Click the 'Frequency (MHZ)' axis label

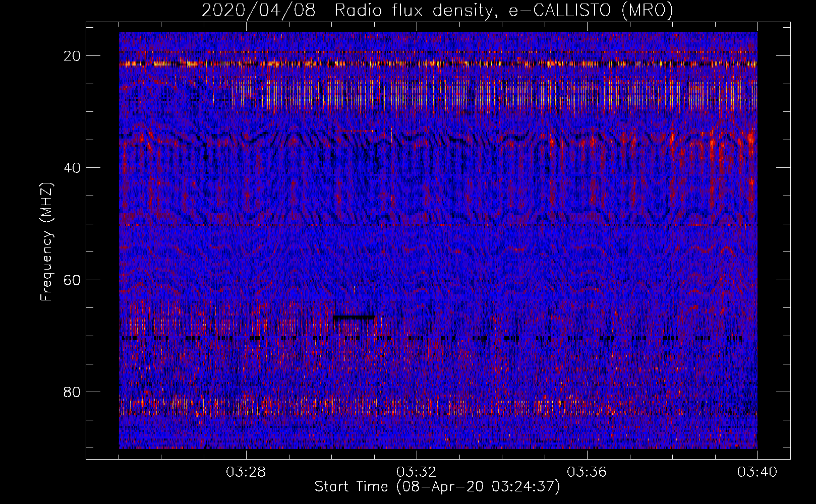click(x=46, y=241)
